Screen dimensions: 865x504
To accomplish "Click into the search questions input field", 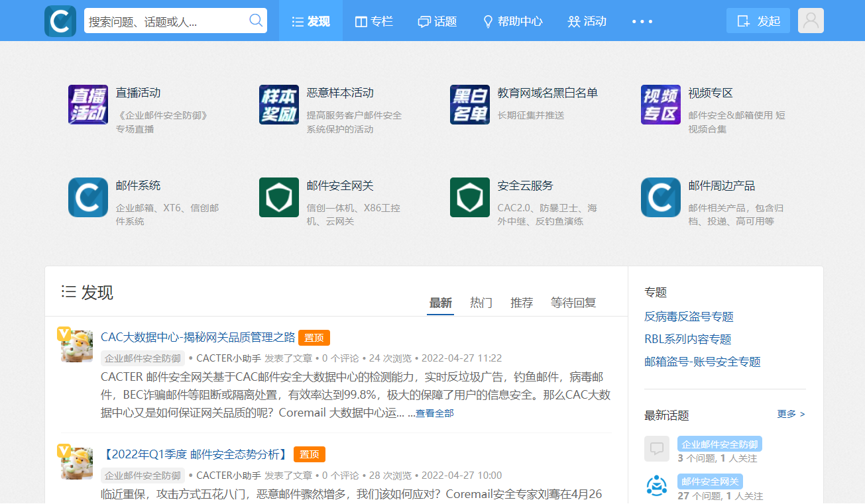I will tap(166, 22).
